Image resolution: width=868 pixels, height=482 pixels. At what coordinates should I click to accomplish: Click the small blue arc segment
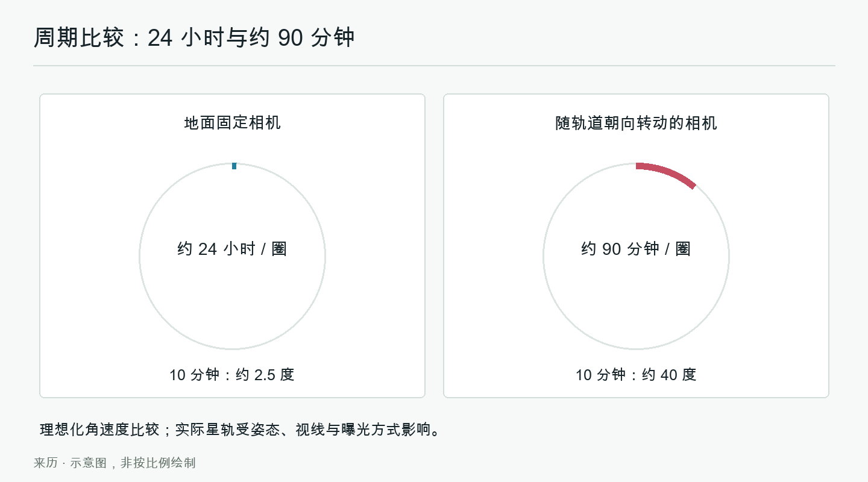234,166
